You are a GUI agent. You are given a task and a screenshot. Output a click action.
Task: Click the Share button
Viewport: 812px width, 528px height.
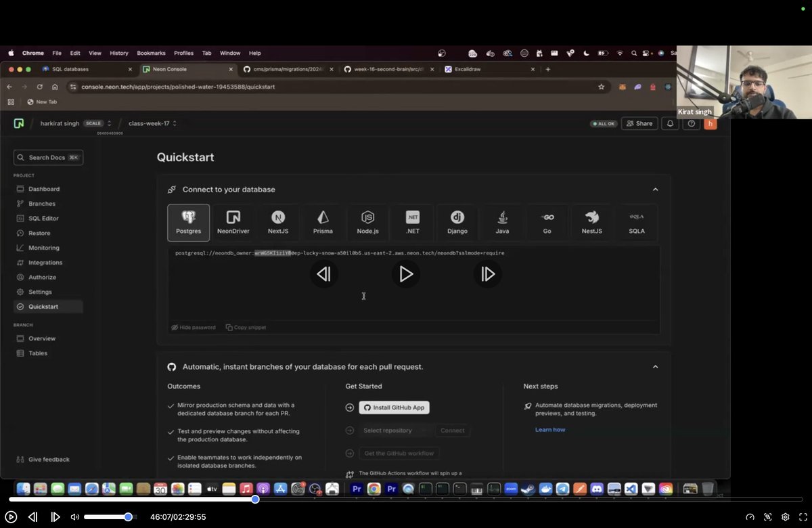pos(639,123)
